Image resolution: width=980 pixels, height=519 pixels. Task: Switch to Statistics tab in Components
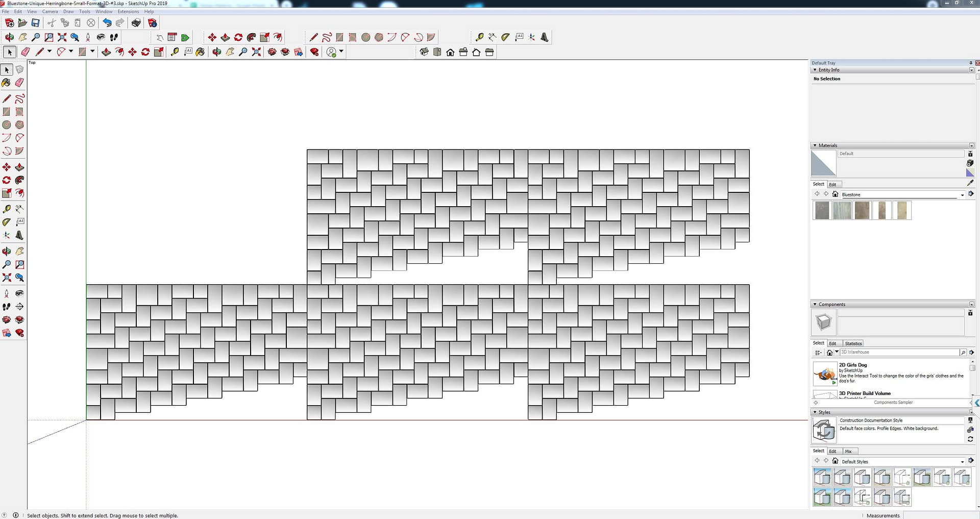(853, 343)
